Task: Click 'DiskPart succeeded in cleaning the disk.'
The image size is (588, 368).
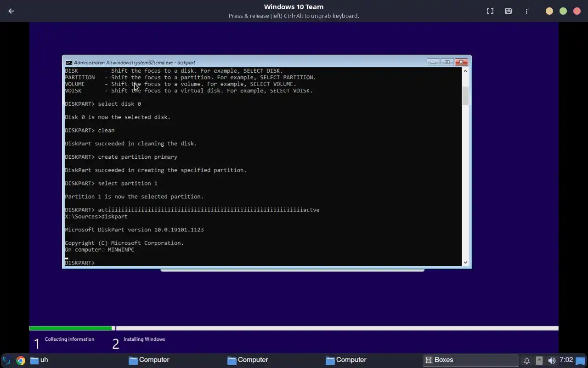Action: pos(131,144)
